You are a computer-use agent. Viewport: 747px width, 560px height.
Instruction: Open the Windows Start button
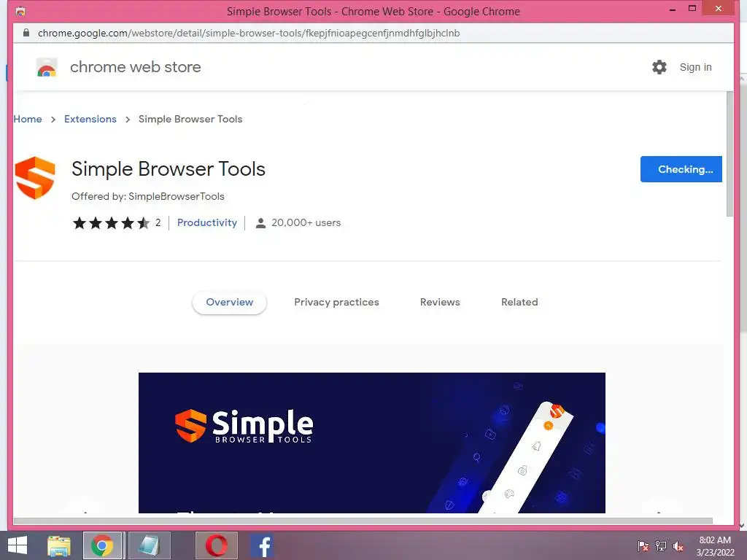point(18,545)
